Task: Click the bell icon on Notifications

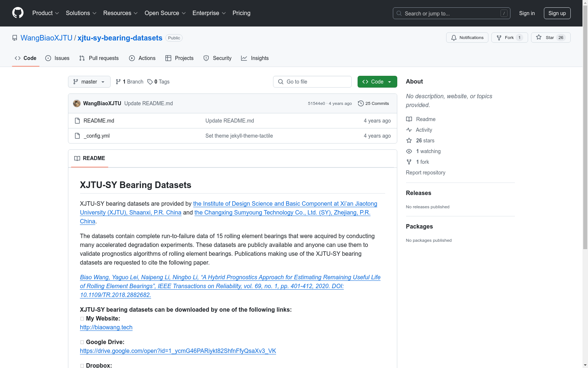Action: pos(454,38)
